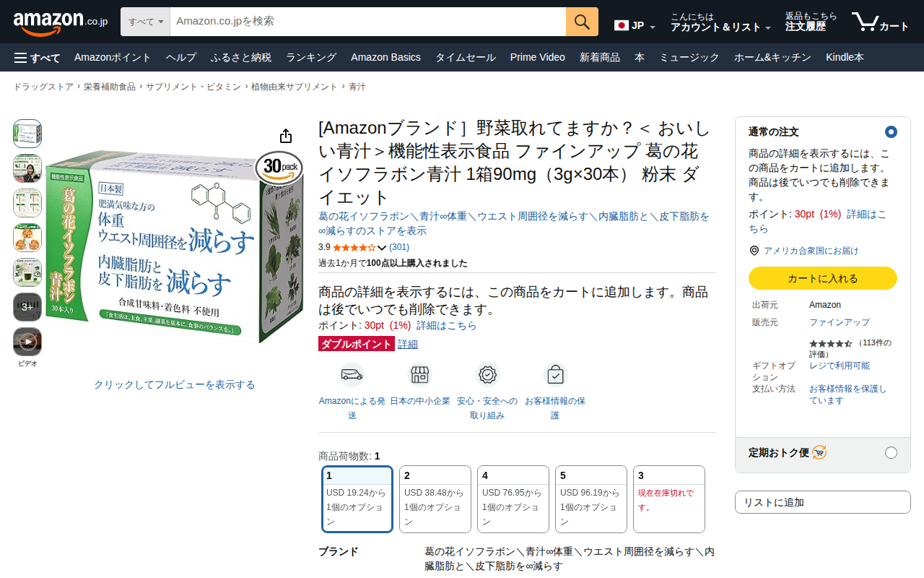
Task: Click the Amazon.co.jp logo
Action: click(61, 22)
